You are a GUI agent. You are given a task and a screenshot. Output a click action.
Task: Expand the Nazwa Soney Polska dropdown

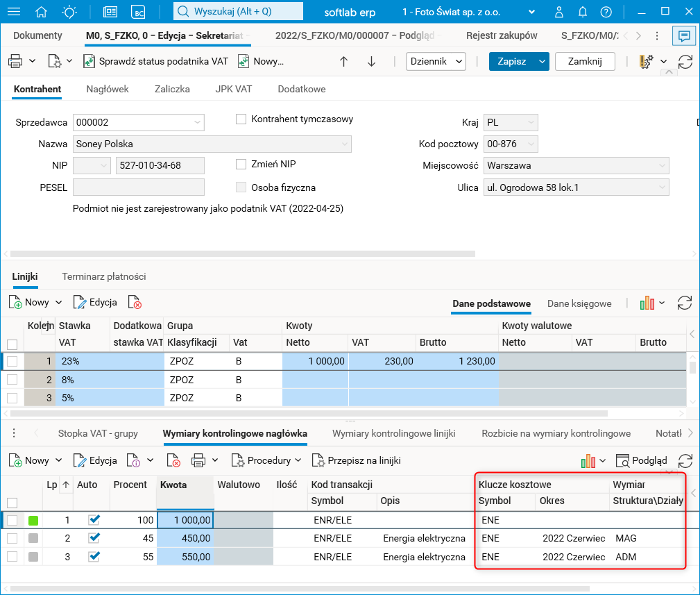pos(344,144)
